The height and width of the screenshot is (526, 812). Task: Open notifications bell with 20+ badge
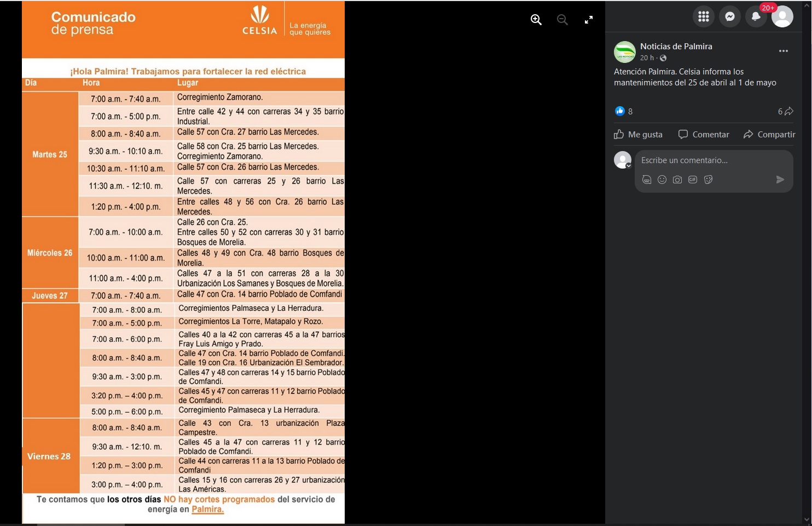click(756, 16)
